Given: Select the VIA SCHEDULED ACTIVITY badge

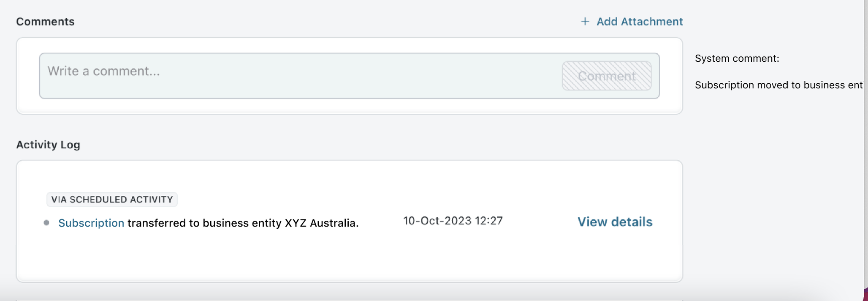Looking at the screenshot, I should coord(112,200).
